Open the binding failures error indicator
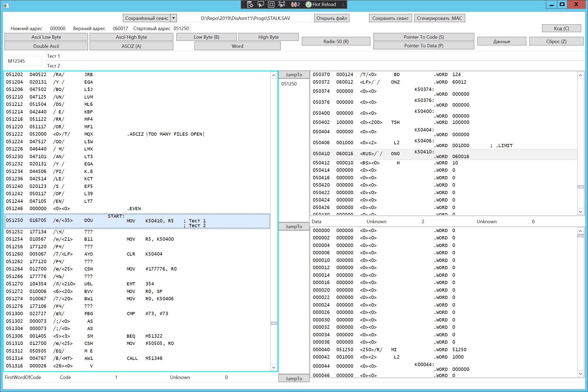 point(295,4)
